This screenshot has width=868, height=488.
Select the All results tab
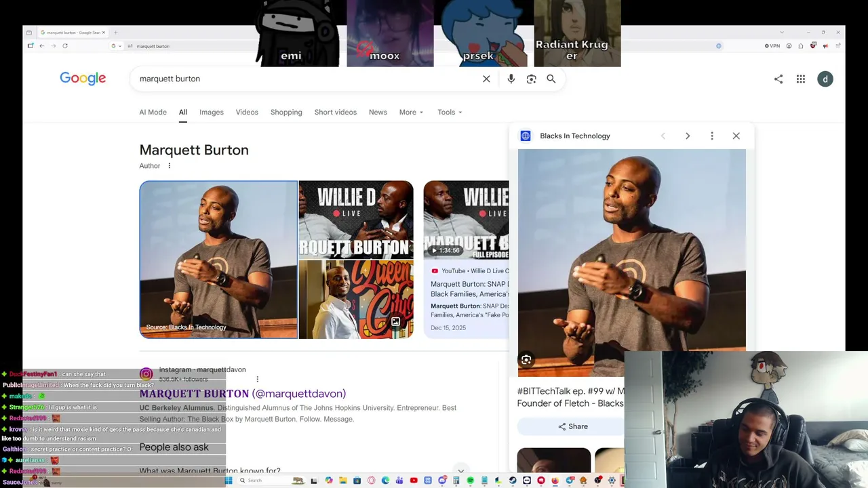coord(183,113)
